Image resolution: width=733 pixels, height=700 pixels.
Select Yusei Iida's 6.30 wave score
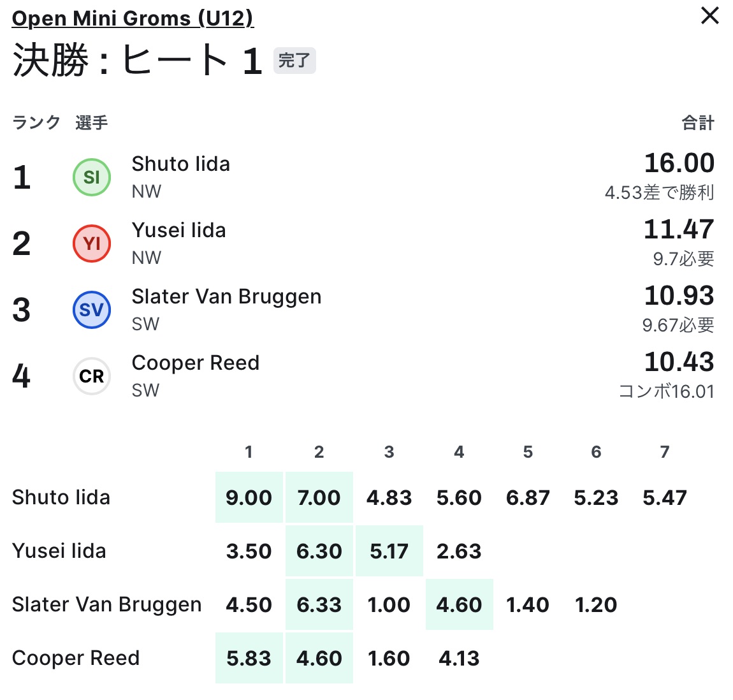319,551
